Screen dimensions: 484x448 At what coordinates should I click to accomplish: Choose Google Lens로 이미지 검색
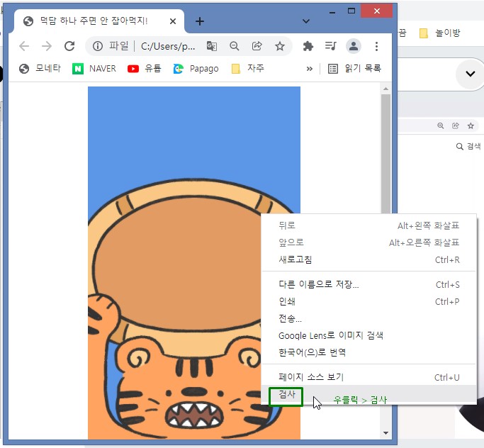369,335
